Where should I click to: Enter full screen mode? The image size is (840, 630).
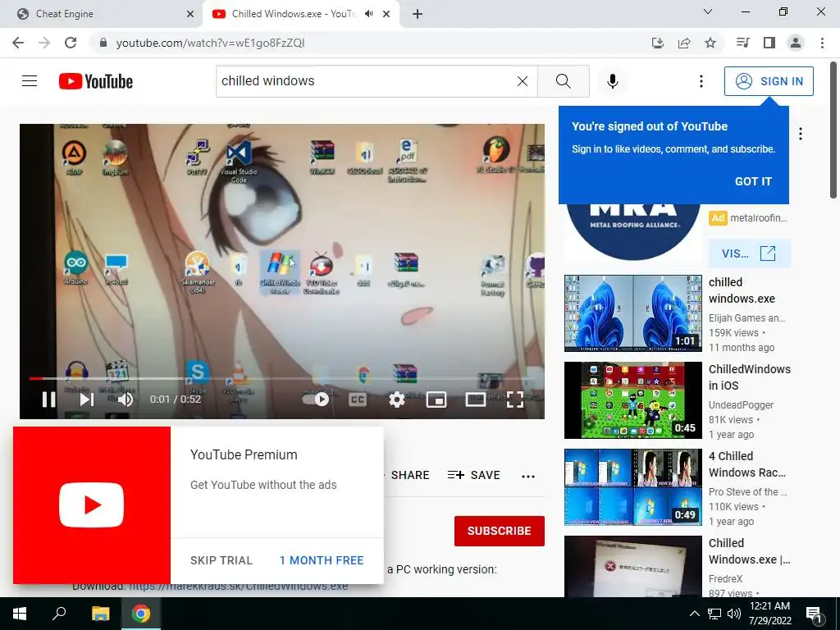click(x=515, y=399)
